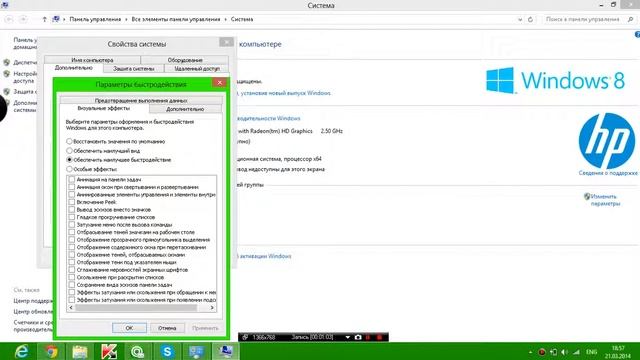Open the Сведения о поддержке link

[x=608, y=173]
